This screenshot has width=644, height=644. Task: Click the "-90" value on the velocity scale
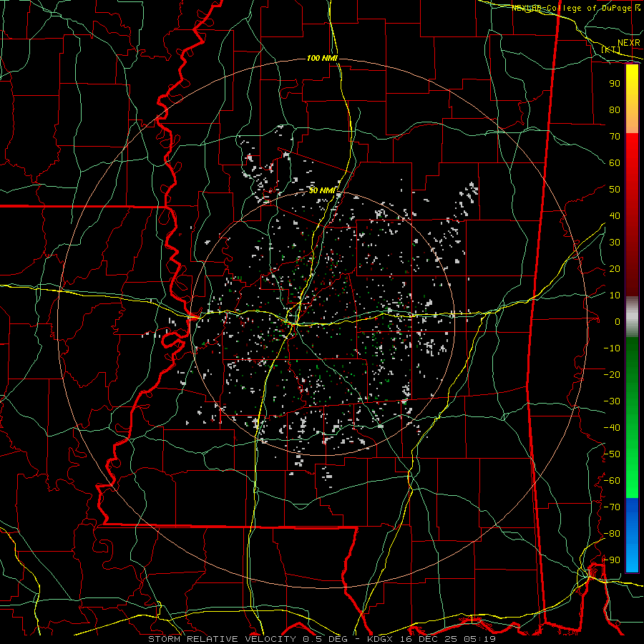(612, 560)
